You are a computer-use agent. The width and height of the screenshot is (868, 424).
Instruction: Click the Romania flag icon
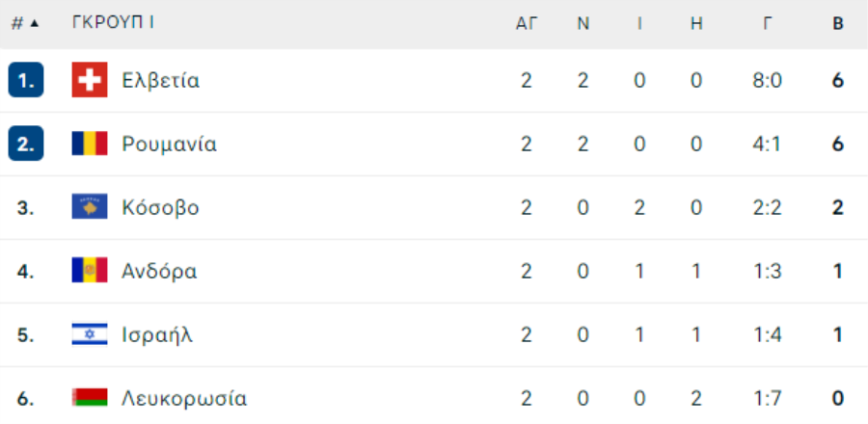click(x=89, y=144)
